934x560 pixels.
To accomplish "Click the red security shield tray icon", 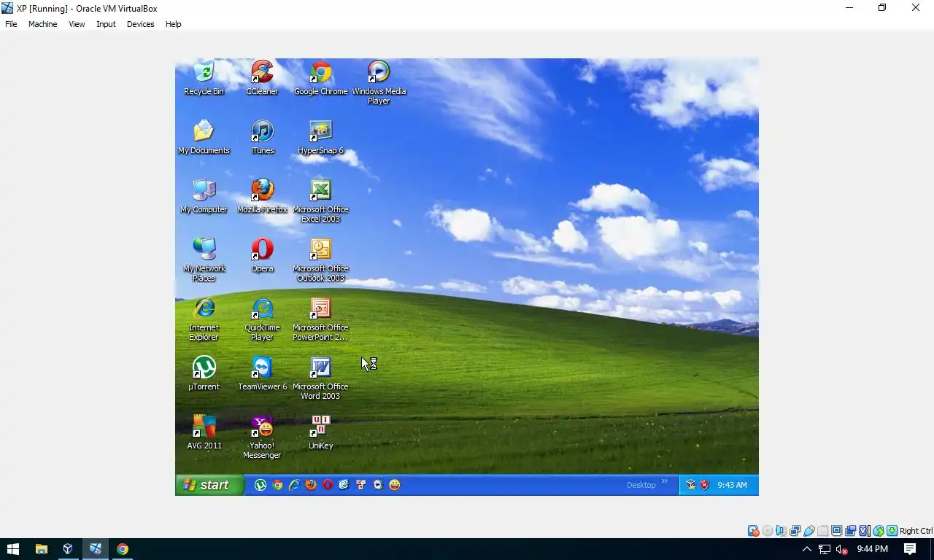I will click(705, 485).
